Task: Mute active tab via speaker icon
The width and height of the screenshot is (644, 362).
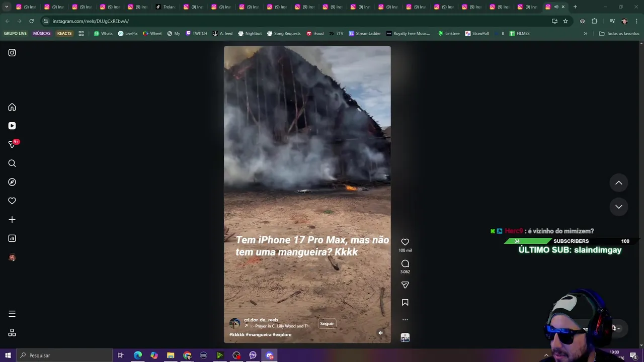Action: (556, 7)
